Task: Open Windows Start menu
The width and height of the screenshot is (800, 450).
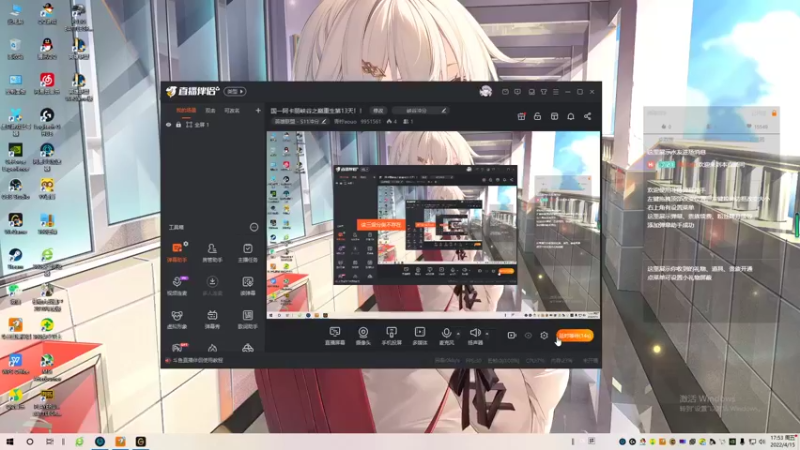Action: pyautogui.click(x=10, y=441)
